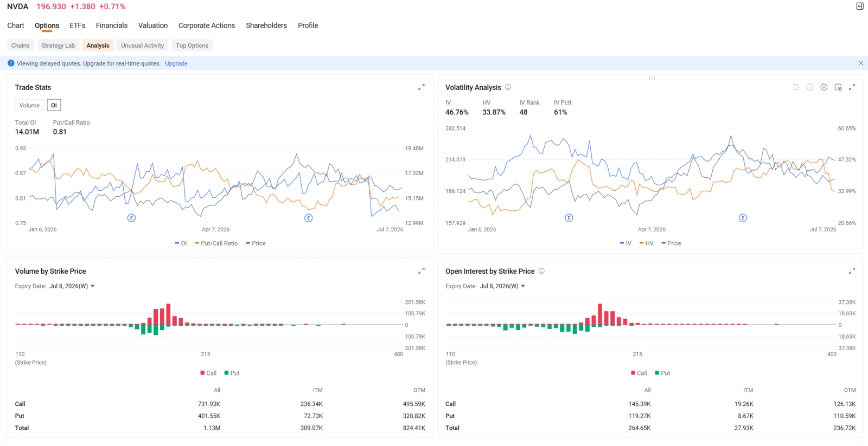868x446 pixels.
Task: Click the info icon in delayed quotes banner
Action: (11, 63)
